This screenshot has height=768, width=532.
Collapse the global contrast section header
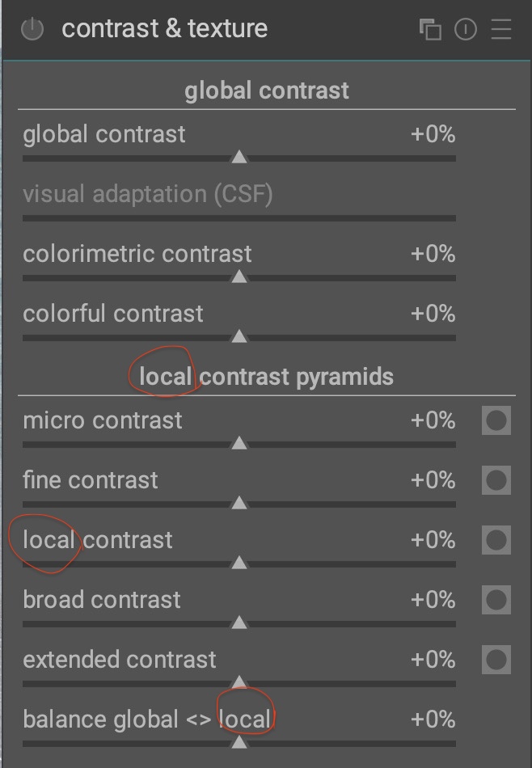pos(267,91)
